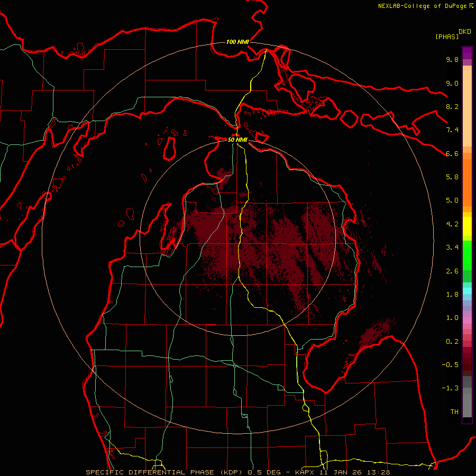476x476 pixels.
Task: Click the SPECIFIC DIFFERENTIAL PHASE (KDP) caption
Action: (166, 472)
